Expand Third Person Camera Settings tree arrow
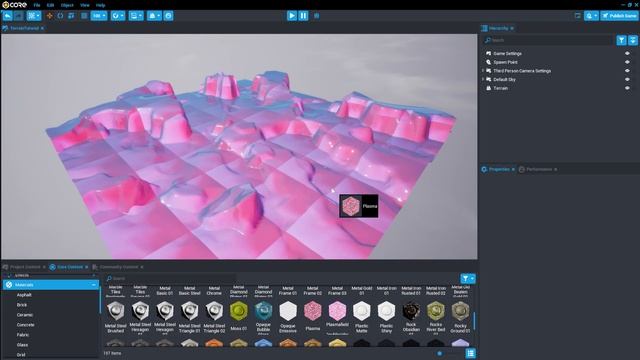 pos(483,71)
